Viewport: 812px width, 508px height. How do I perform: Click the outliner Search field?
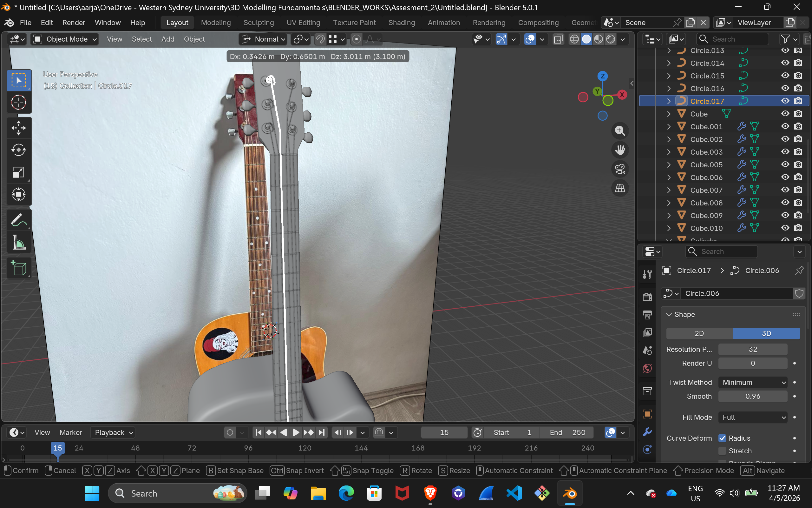pyautogui.click(x=732, y=39)
